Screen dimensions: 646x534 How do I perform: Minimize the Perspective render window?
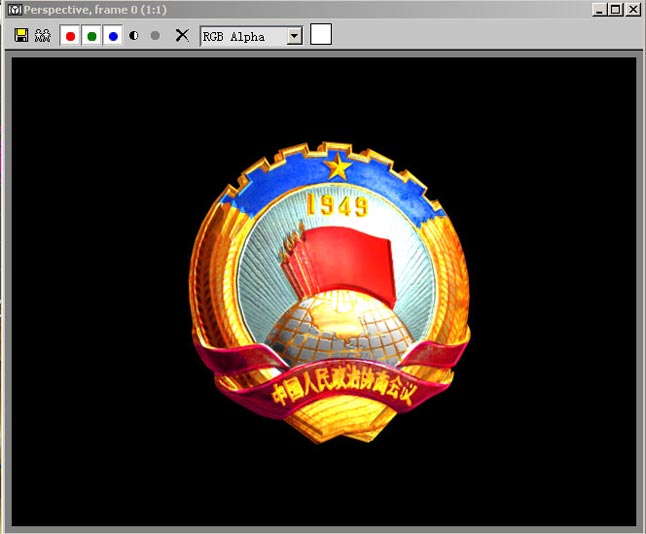click(x=599, y=9)
